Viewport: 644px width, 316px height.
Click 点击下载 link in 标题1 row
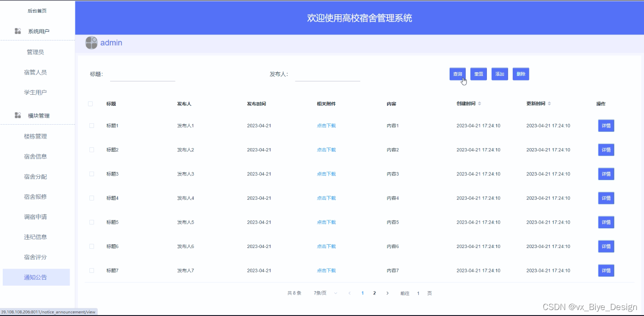coord(326,126)
